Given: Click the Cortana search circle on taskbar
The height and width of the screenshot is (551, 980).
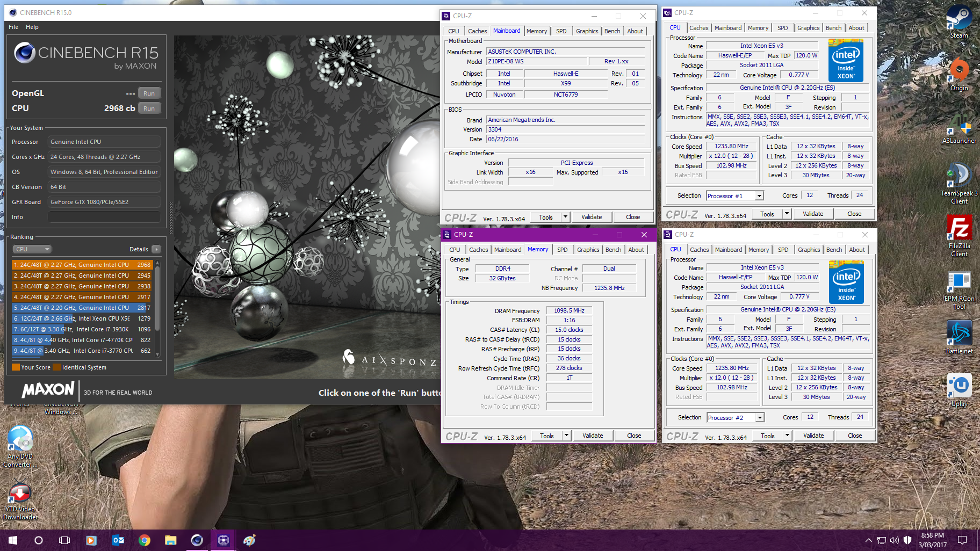Looking at the screenshot, I should point(39,540).
